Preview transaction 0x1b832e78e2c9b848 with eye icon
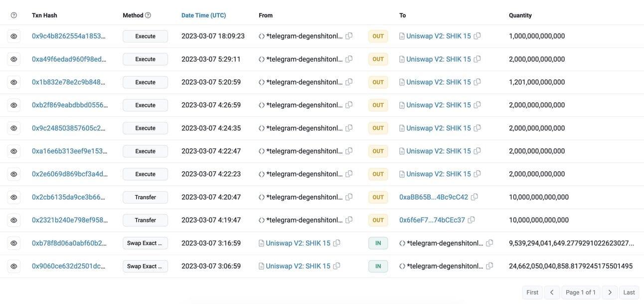This screenshot has height=304, width=644. point(14,82)
